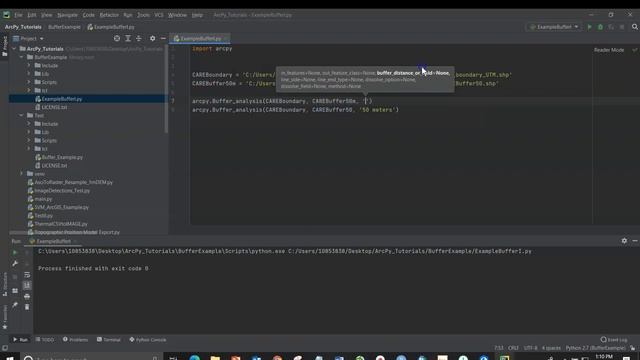
Task: Open the Refactor menu
Action: tap(109, 15)
